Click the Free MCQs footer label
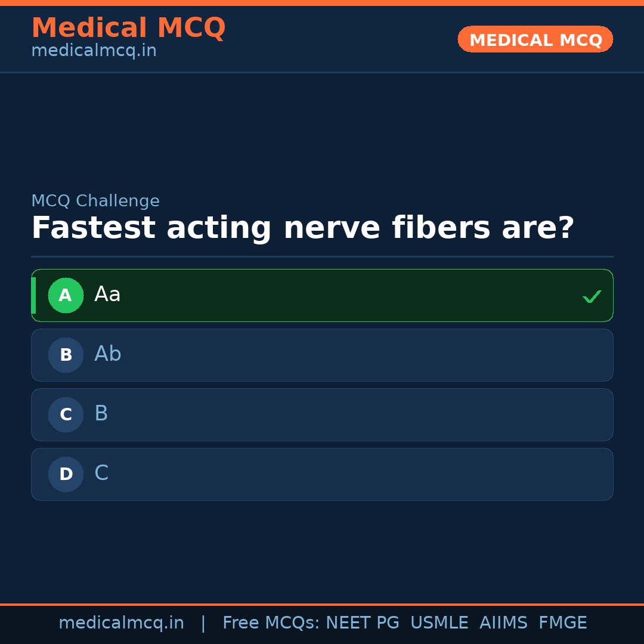644x644 pixels. tap(271, 623)
